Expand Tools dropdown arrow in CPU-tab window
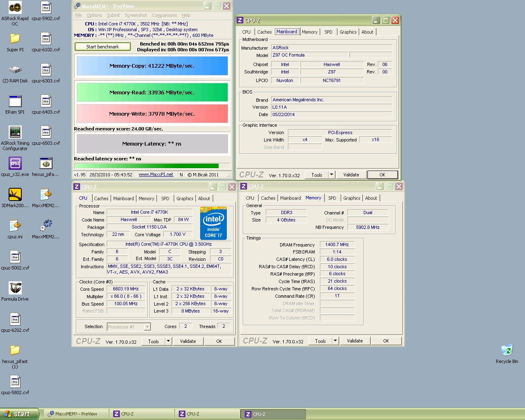Viewport: 525px width, 420px height. pyautogui.click(x=168, y=341)
